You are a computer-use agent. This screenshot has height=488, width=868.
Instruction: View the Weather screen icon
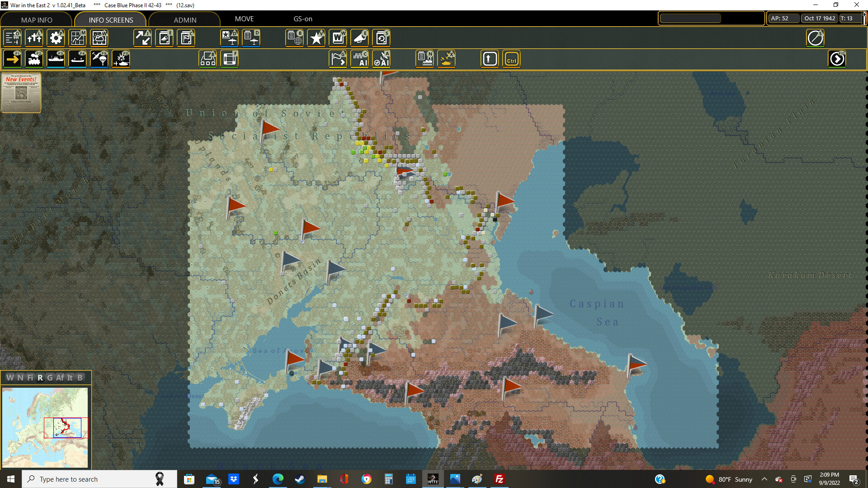click(x=99, y=38)
